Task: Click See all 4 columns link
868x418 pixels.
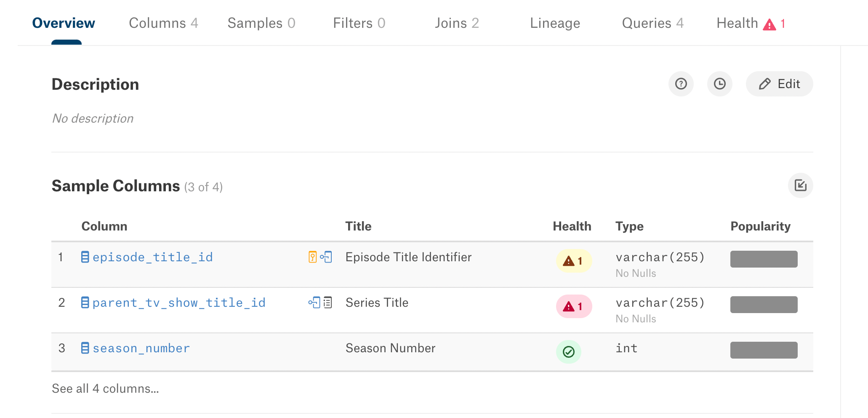Action: pos(105,389)
